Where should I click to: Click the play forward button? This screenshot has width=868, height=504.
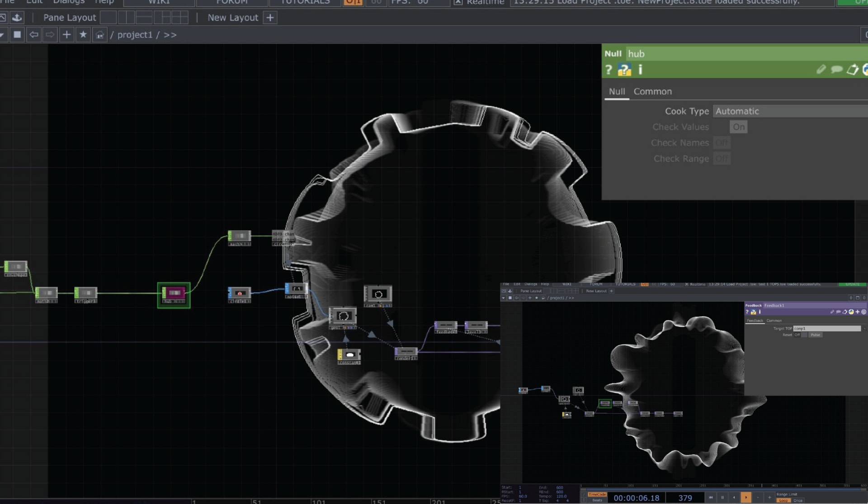[746, 498]
